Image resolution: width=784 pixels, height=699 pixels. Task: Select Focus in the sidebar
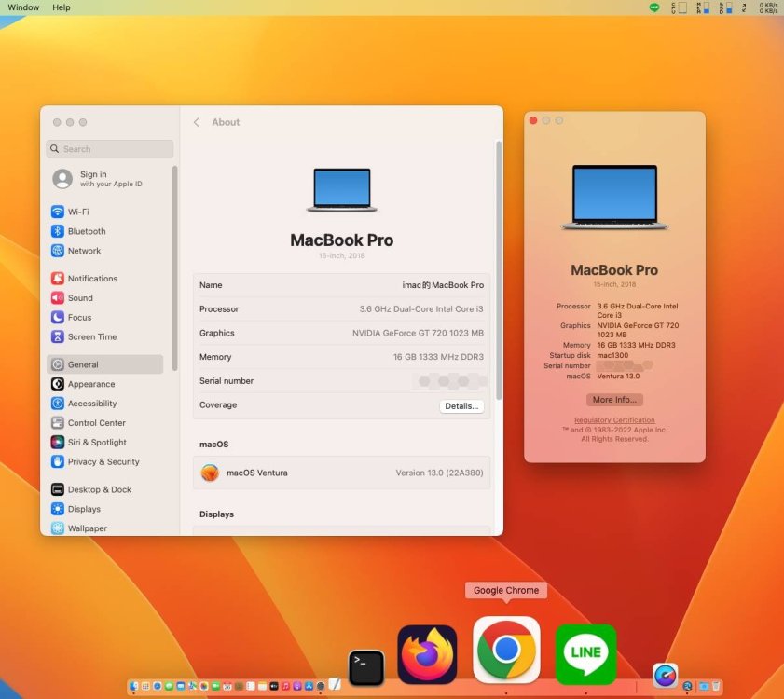105,318
